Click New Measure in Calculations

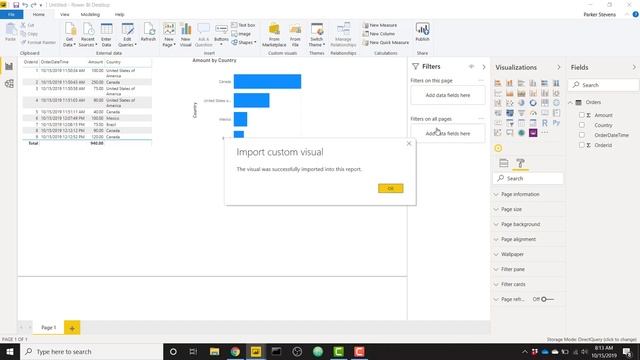coord(380,25)
